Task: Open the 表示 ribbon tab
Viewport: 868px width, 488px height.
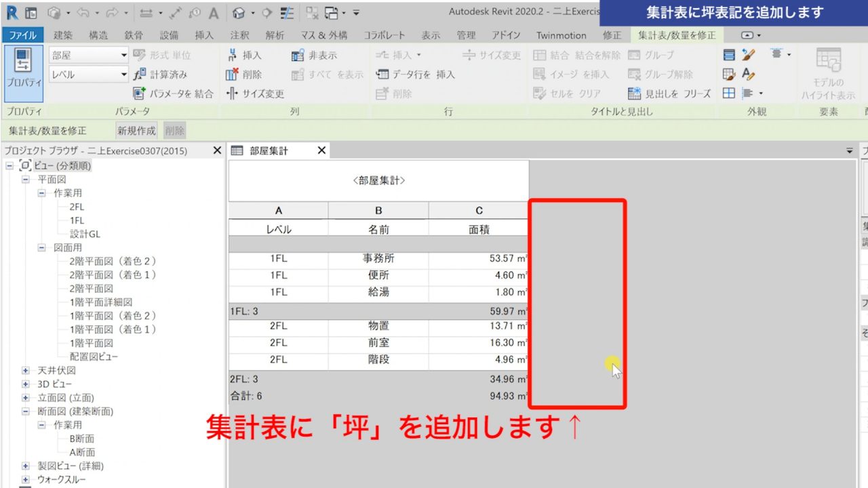Action: [x=431, y=35]
